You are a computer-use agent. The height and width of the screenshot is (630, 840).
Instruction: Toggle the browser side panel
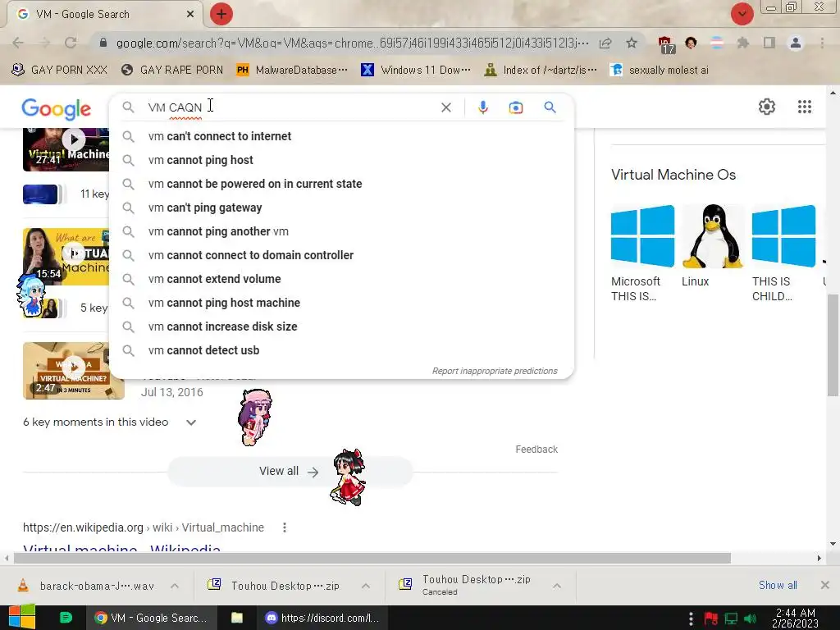(x=769, y=43)
